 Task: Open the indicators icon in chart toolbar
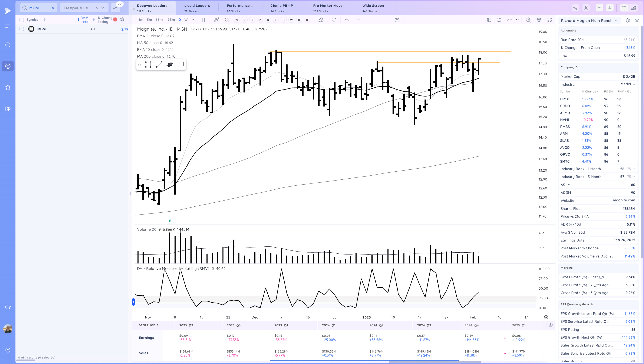(x=217, y=20)
